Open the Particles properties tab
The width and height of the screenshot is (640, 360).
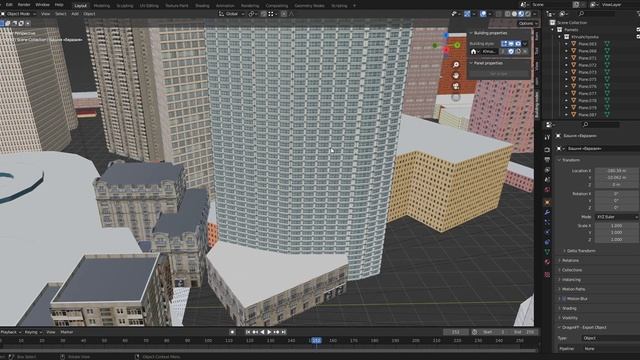[x=547, y=222]
